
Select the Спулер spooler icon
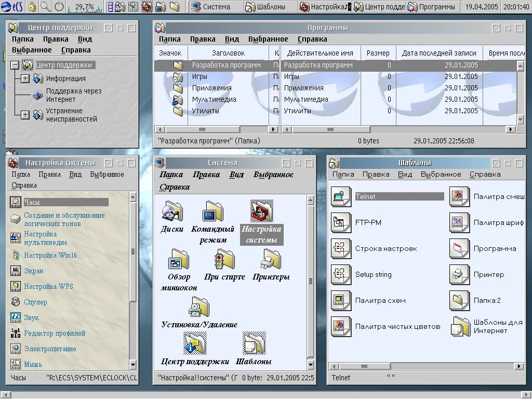click(15, 302)
